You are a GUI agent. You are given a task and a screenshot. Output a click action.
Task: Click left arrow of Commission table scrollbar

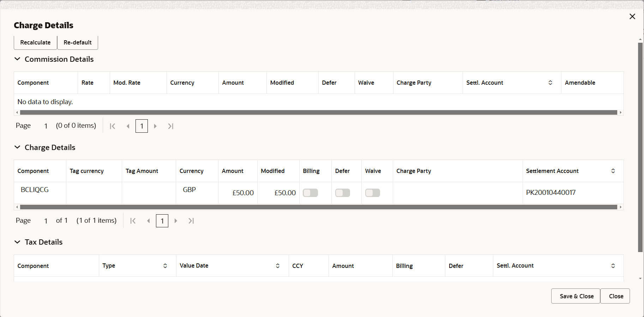pyautogui.click(x=17, y=113)
